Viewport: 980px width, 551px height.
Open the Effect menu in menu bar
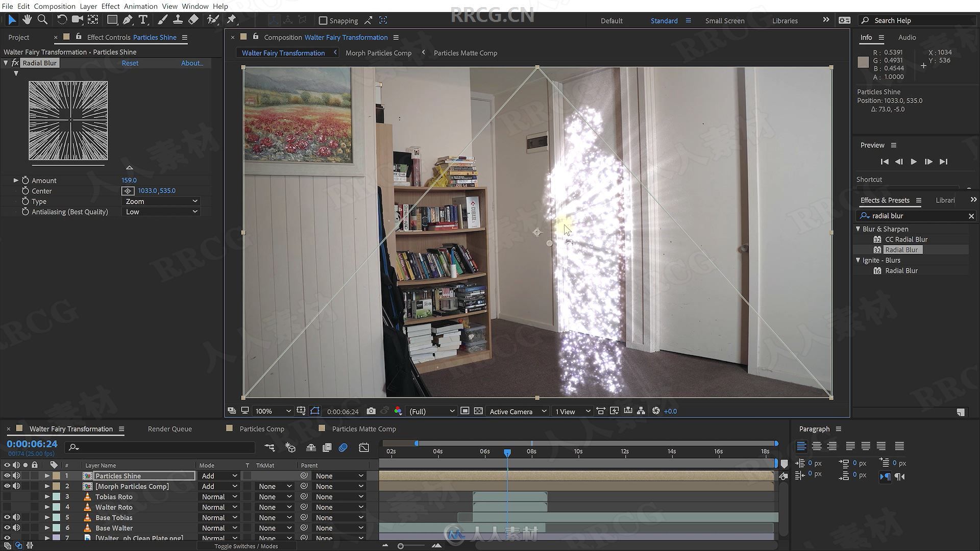click(x=110, y=6)
